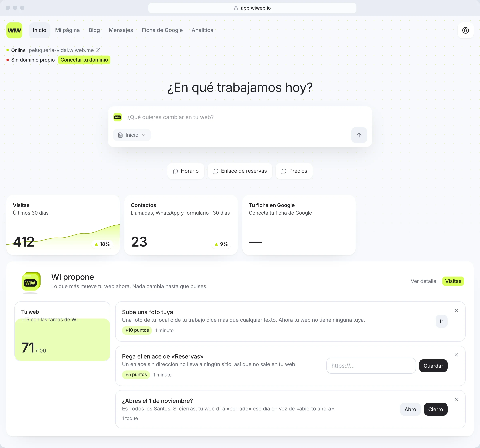Click the app.wiweb.io address bar
The height and width of the screenshot is (448, 480).
[x=252, y=8]
